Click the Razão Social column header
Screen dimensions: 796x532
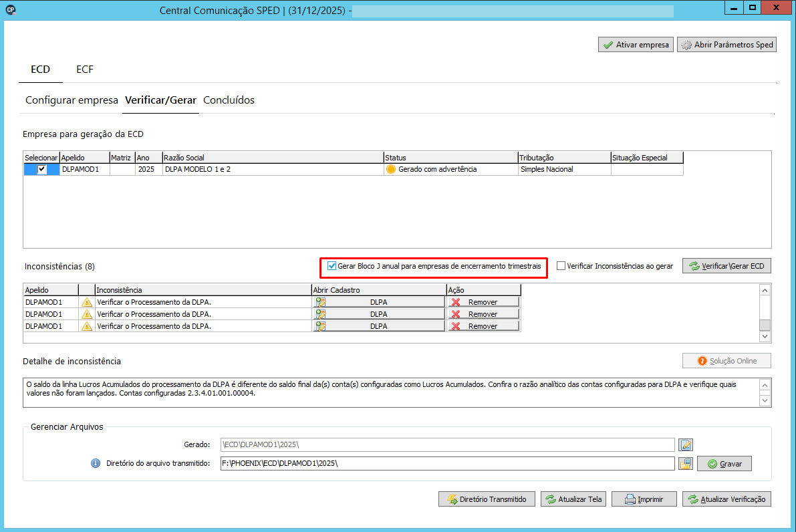[x=273, y=157]
